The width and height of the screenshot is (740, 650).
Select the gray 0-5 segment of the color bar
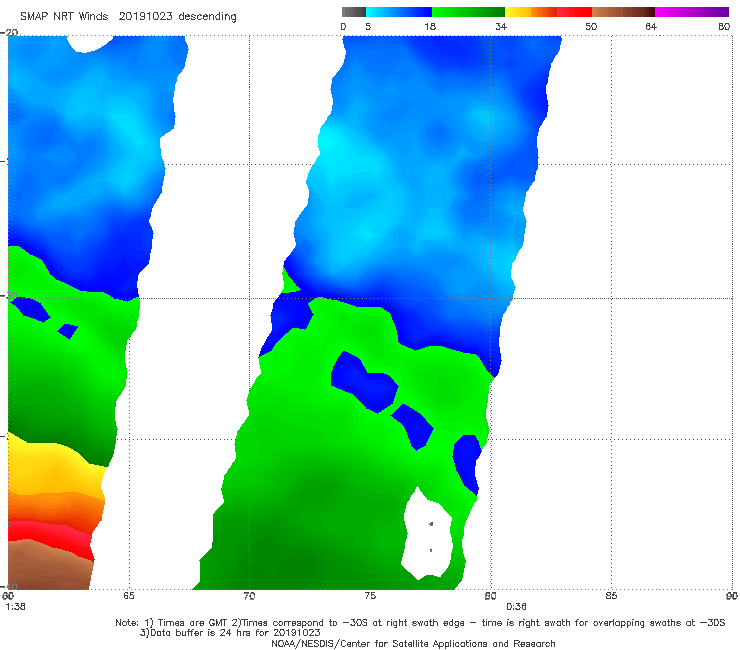[x=353, y=12]
